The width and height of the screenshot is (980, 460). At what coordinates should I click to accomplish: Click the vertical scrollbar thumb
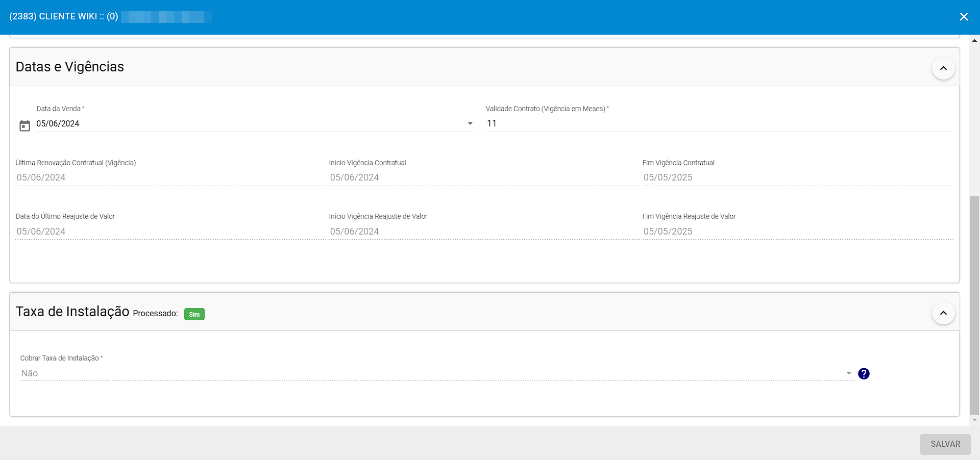(x=974, y=305)
